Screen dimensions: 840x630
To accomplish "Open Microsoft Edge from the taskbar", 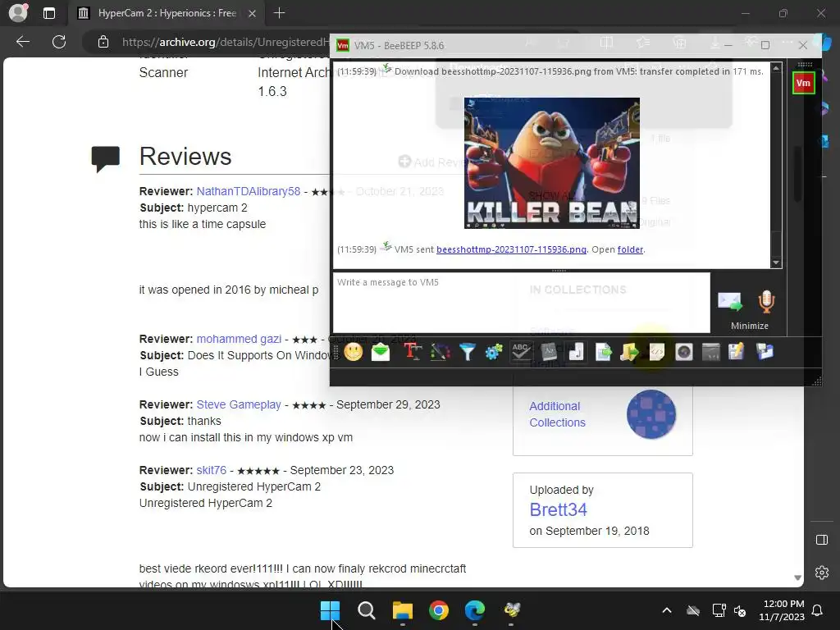I will point(475,610).
